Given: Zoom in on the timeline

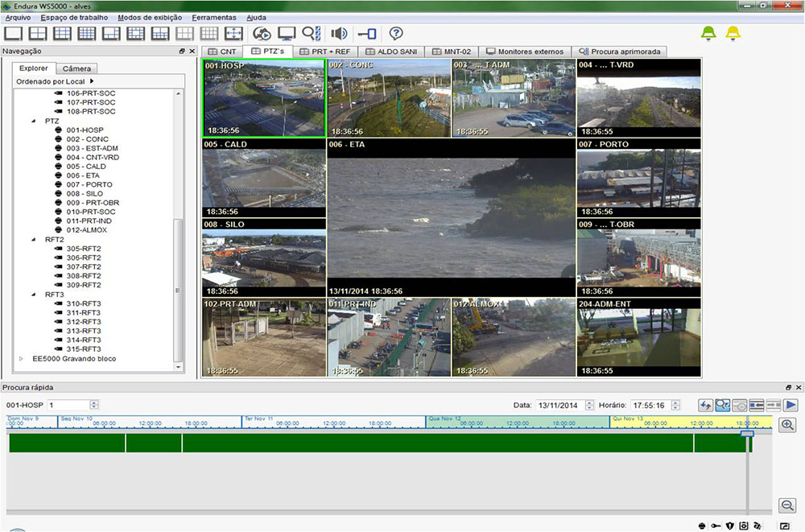Looking at the screenshot, I should coord(787,425).
